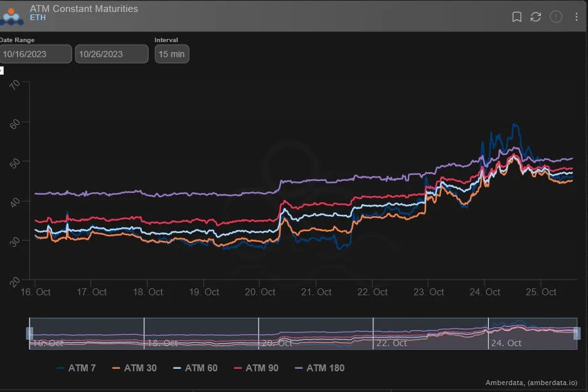Screen dimensions: 588x392
Task: Click the 'ATM Constant Maturities' title
Action: 84,9
